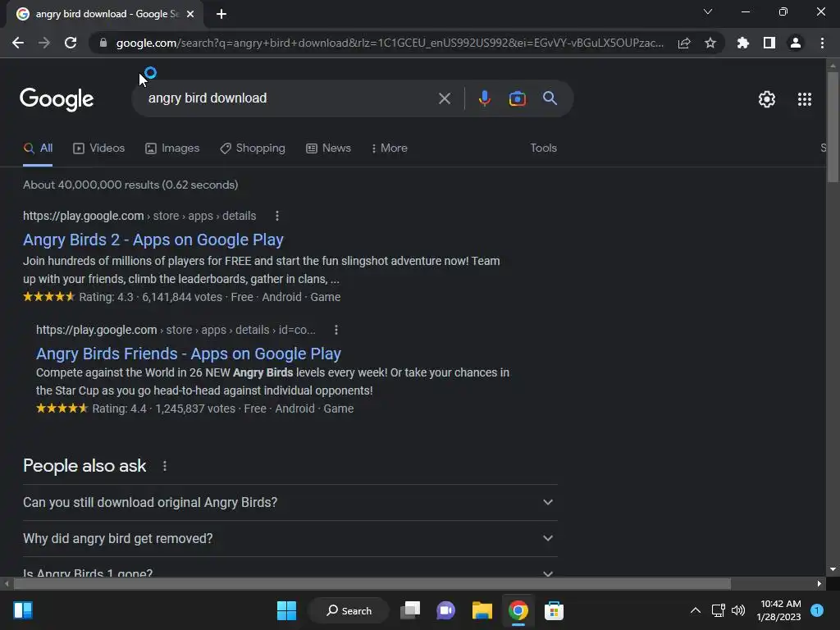Open Chrome's three-dot menu
Image resolution: width=840 pixels, height=630 pixels.
[822, 43]
